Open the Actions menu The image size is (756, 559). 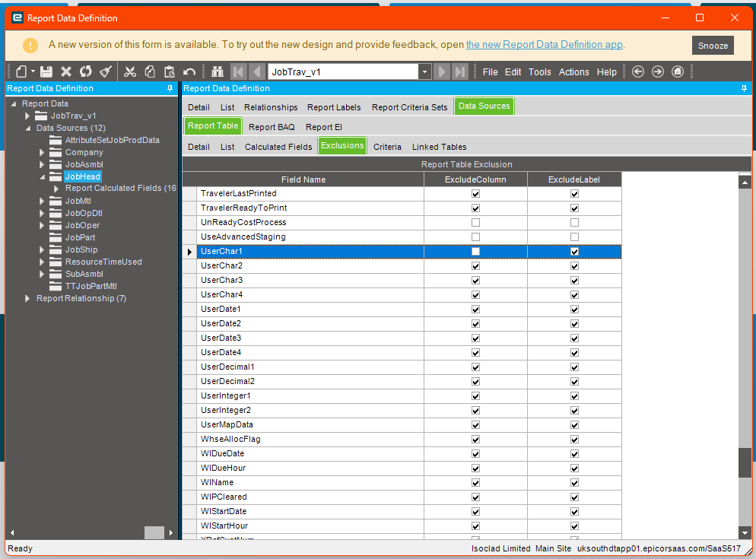[x=573, y=71]
